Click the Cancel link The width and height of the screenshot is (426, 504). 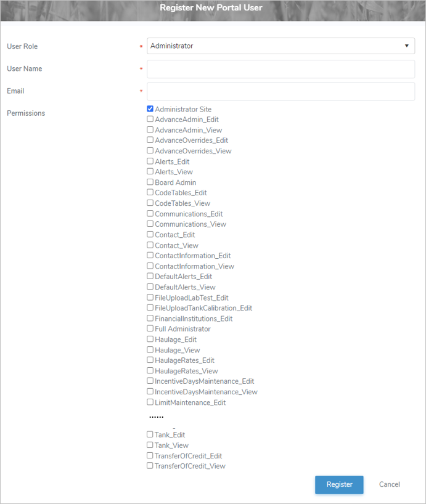click(389, 484)
